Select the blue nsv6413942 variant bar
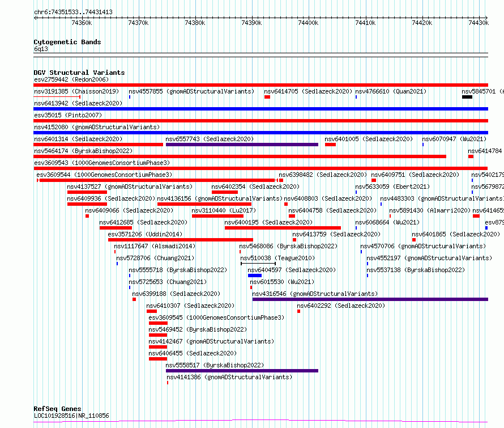 pos(260,109)
